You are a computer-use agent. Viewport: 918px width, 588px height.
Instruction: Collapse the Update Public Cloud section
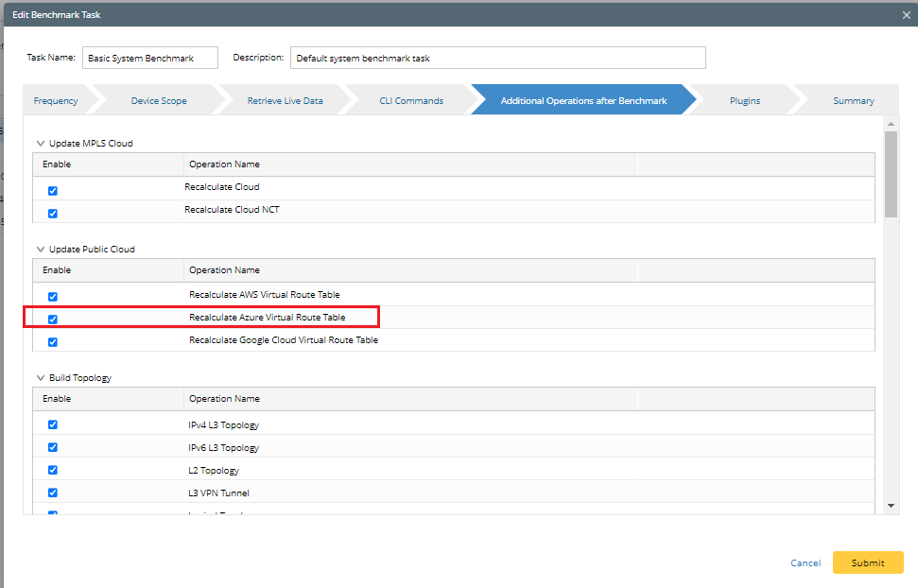click(x=41, y=249)
